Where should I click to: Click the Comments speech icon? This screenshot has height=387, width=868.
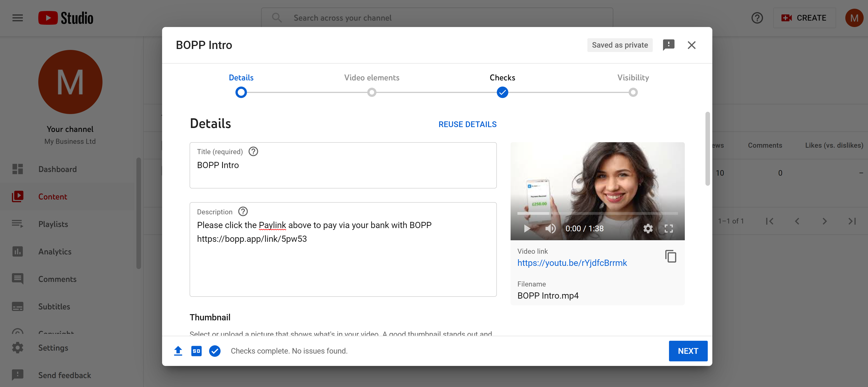point(17,279)
